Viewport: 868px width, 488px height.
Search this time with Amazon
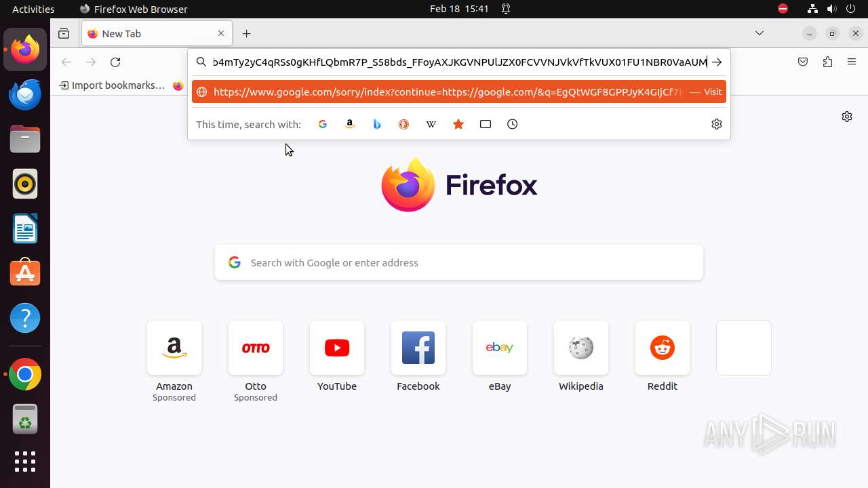(x=350, y=124)
